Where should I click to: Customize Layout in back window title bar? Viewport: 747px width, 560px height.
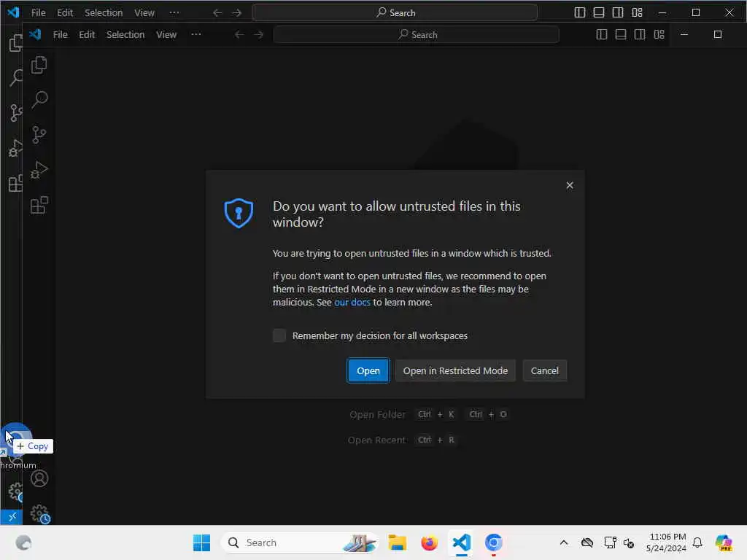[637, 12]
